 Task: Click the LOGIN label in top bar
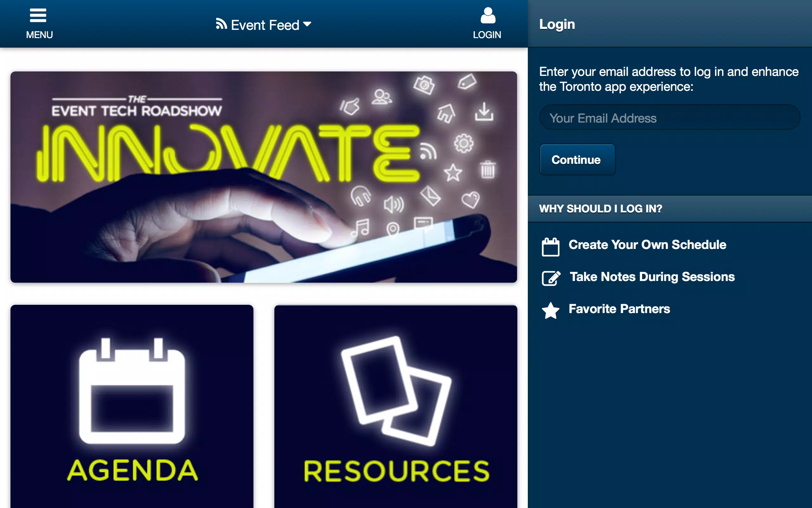[487, 35]
